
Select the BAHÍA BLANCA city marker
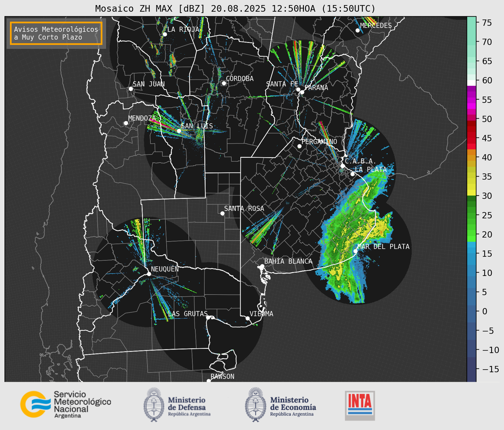262,266
